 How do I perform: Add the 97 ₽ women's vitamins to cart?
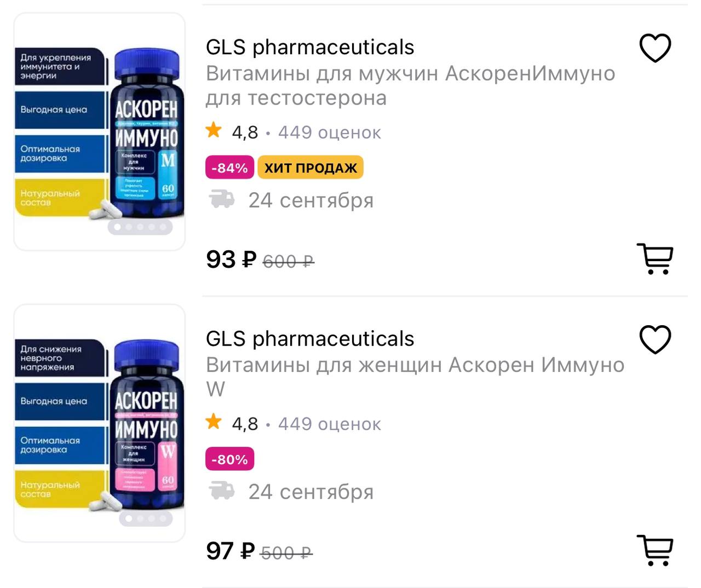[x=655, y=550]
